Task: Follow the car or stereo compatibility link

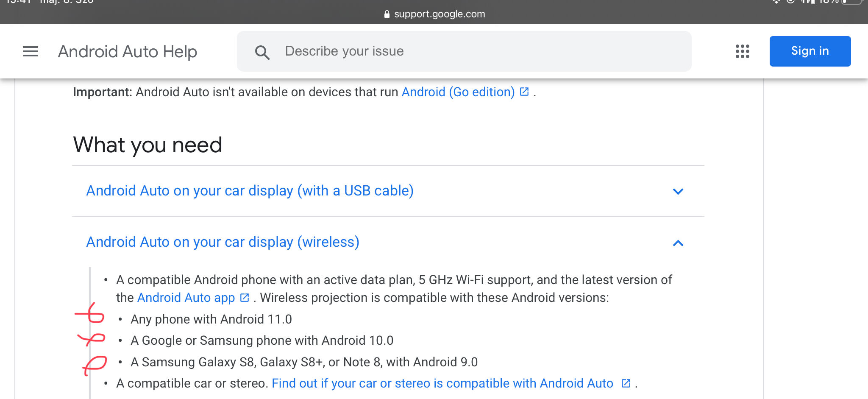Action: 442,383
